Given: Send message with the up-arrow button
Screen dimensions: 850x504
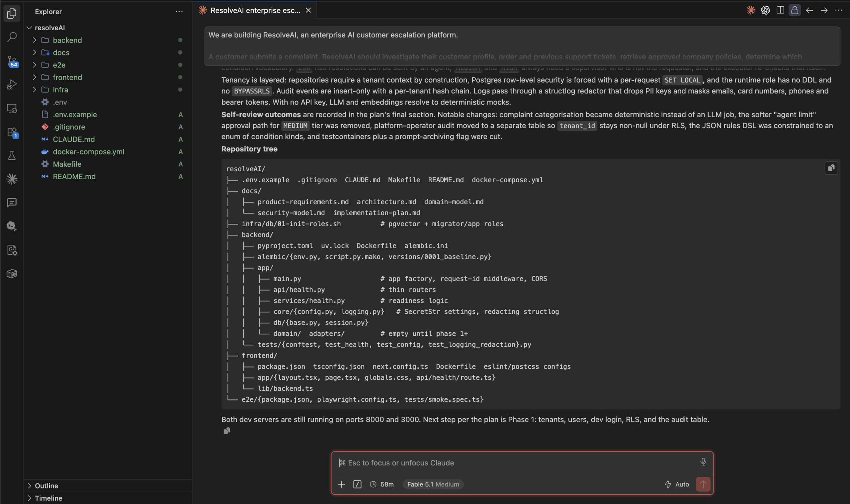Looking at the screenshot, I should pos(703,484).
